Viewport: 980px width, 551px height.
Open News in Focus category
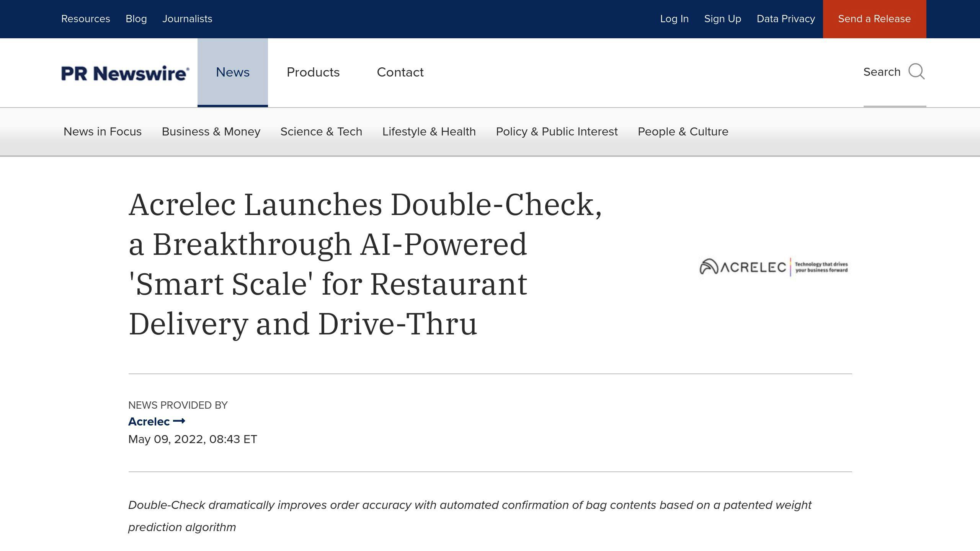coord(103,132)
